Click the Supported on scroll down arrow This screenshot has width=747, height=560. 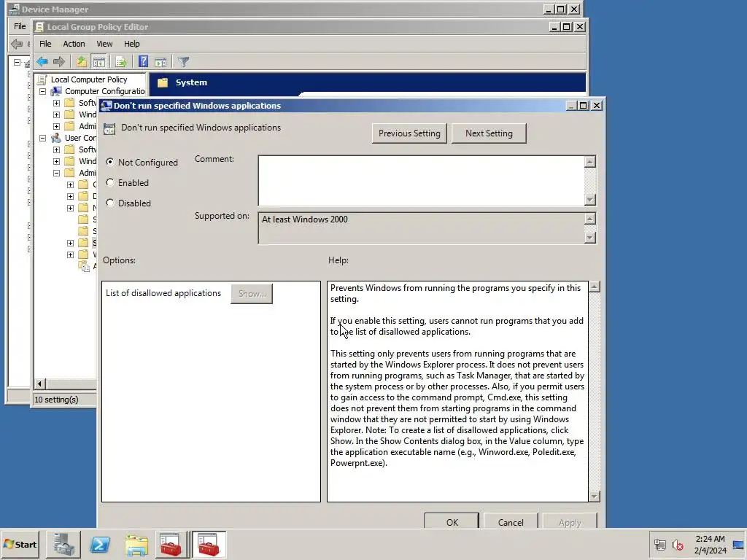589,238
